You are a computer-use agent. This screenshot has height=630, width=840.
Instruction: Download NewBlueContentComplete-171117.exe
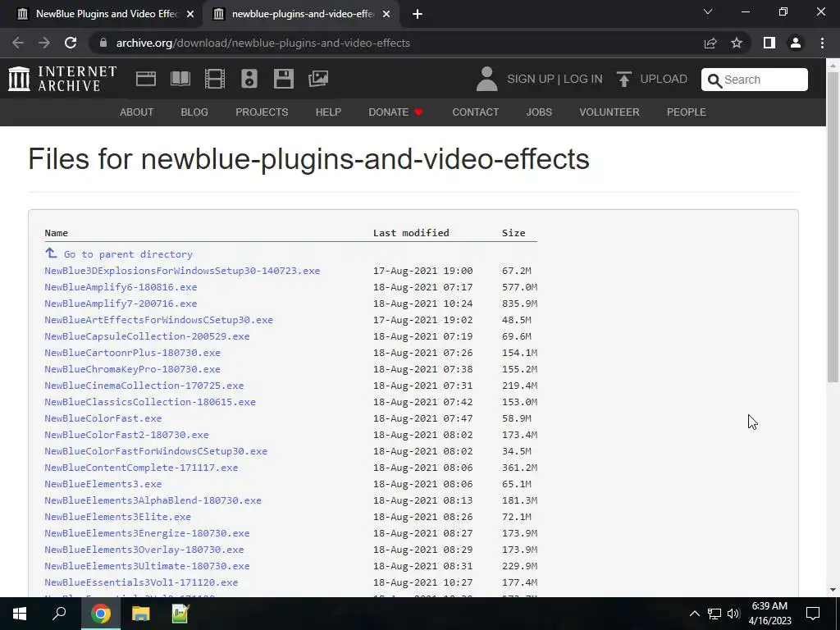(141, 468)
